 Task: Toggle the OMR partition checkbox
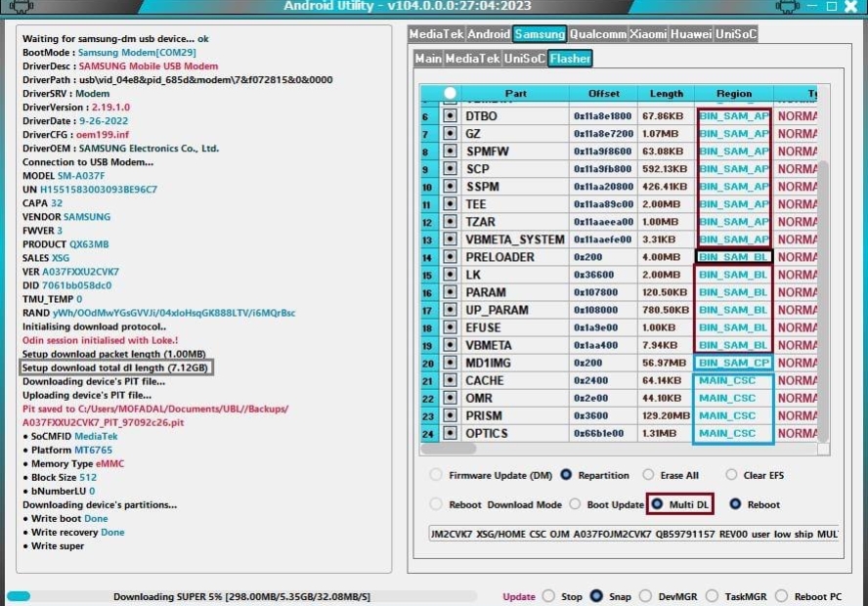click(x=450, y=398)
